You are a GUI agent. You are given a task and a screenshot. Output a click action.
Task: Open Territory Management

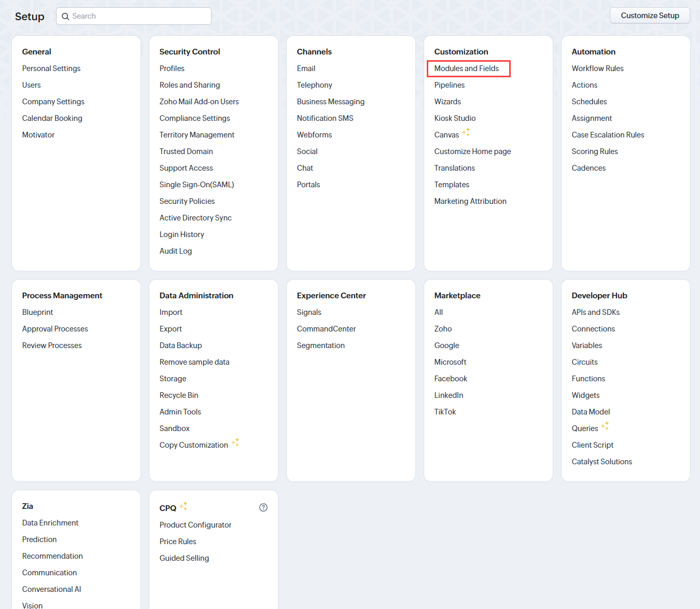197,135
